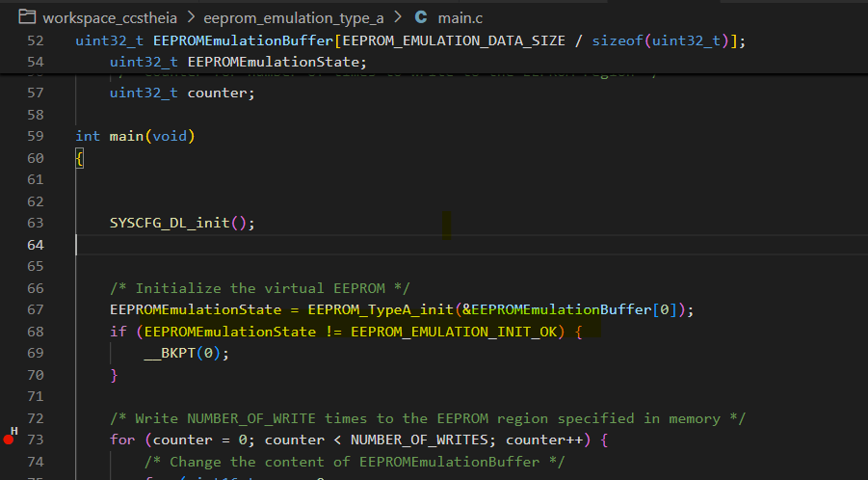Click line number 64 in gutter
The image size is (868, 480).
pyautogui.click(x=36, y=245)
